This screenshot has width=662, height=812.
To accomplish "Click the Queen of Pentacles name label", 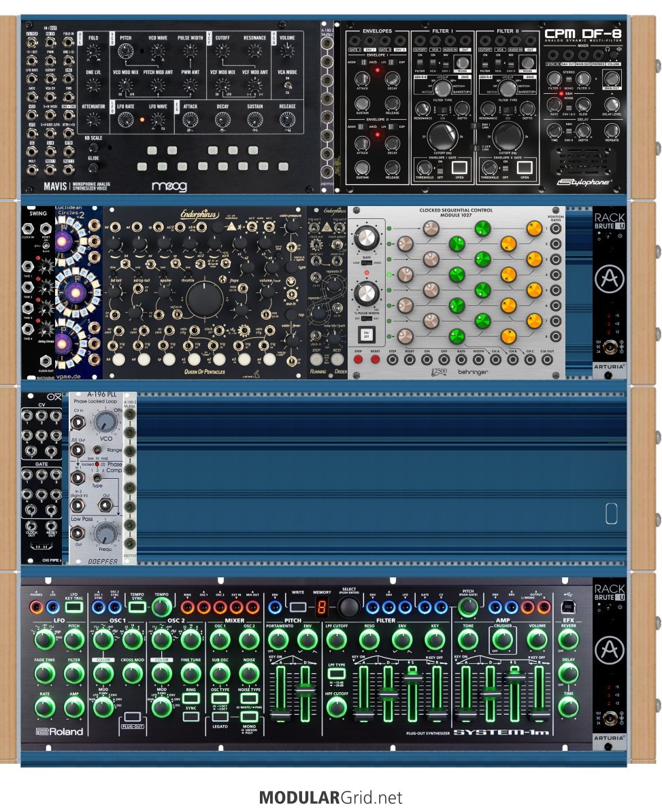I will (x=204, y=371).
